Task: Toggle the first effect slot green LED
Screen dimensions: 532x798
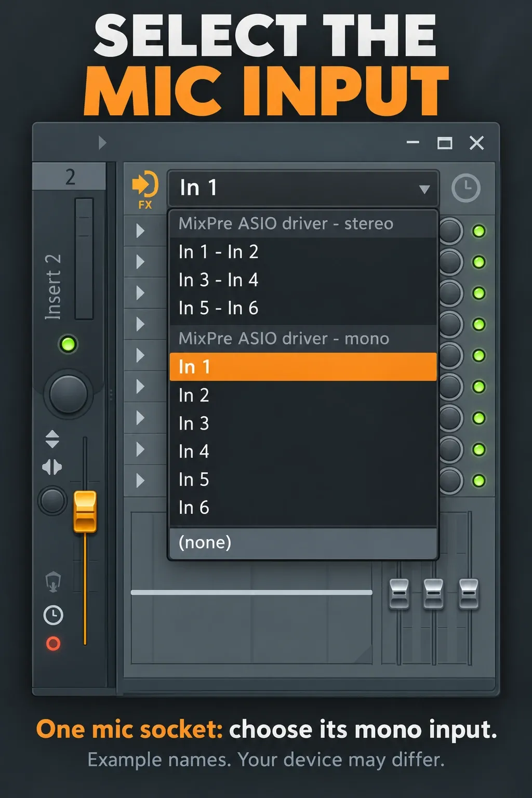Action: point(479,231)
